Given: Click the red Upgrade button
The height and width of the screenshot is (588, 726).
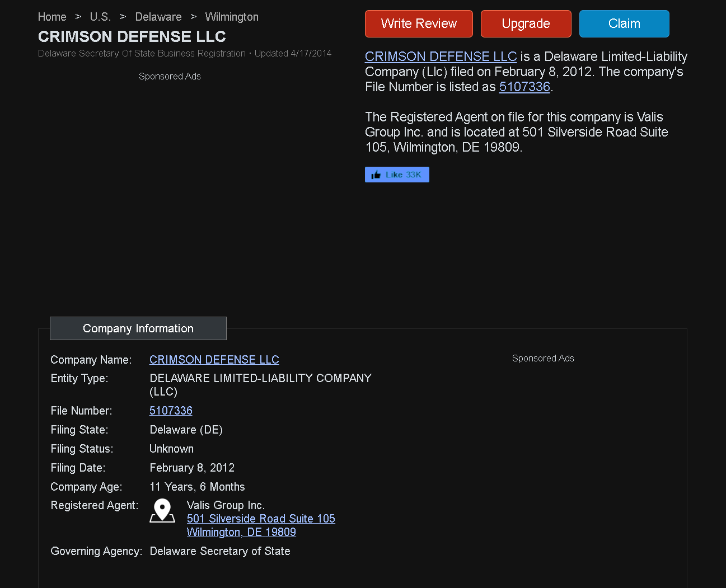Looking at the screenshot, I should [526, 23].
